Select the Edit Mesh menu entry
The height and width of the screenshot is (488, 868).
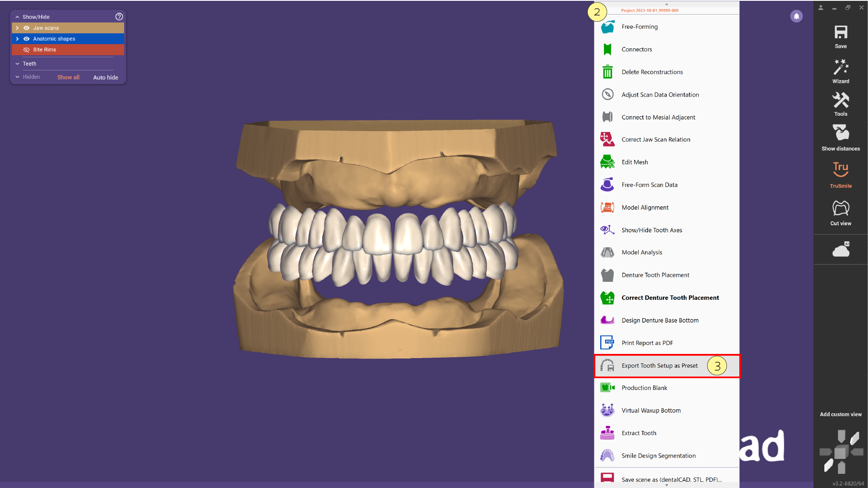tap(666, 162)
